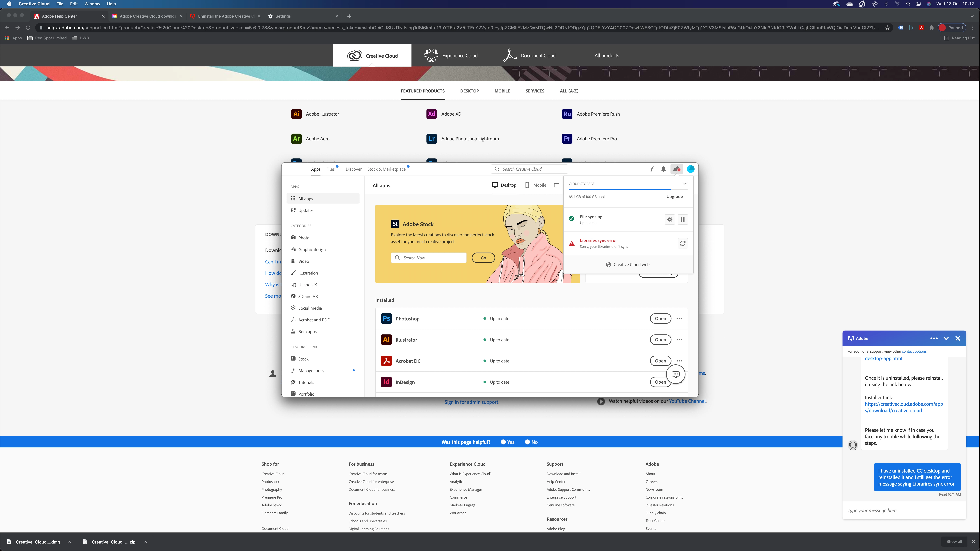
Task: Select Yes for page helpful
Action: [503, 442]
